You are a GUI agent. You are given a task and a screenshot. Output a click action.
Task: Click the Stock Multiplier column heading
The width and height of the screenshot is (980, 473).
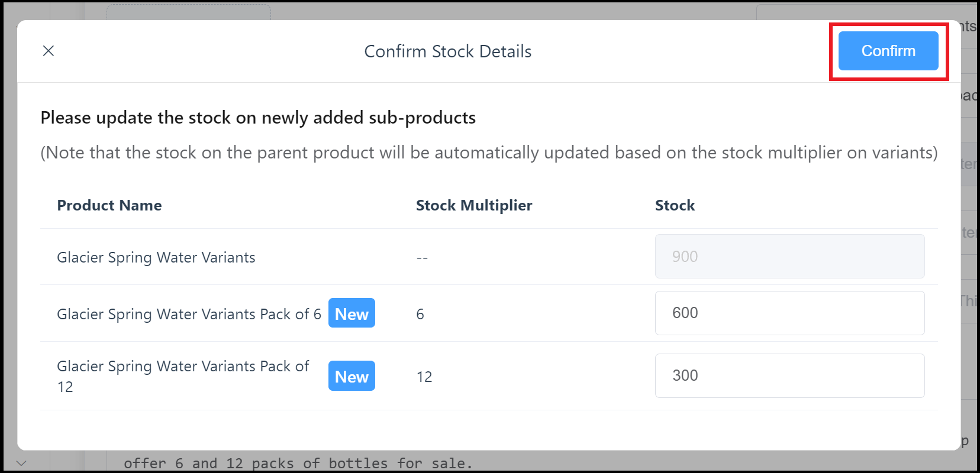click(474, 205)
